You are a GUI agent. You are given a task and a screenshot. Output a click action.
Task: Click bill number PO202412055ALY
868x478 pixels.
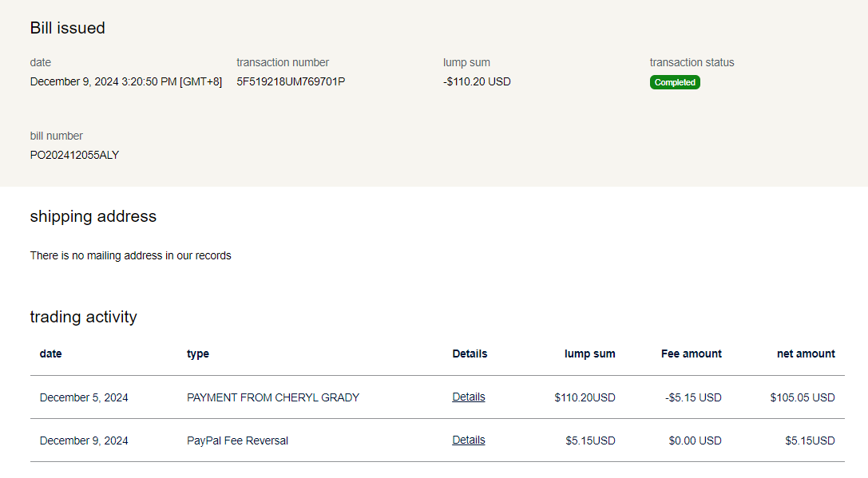[x=74, y=155]
